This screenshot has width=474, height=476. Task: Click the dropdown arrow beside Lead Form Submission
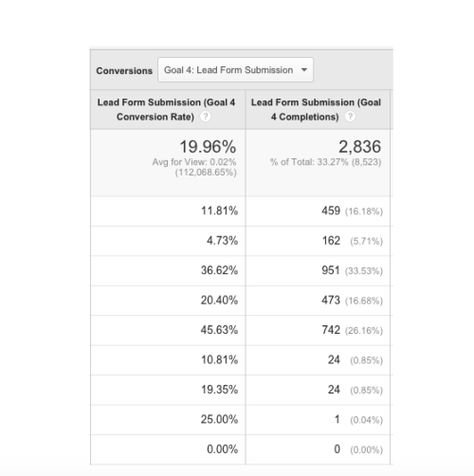coord(304,70)
